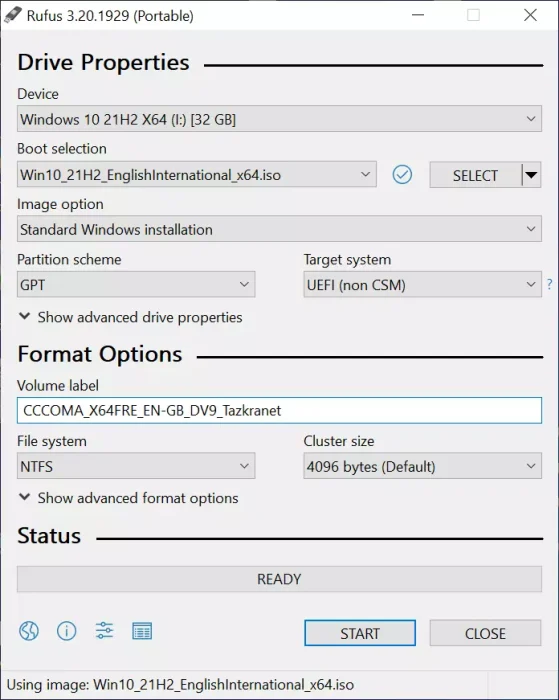Click the START button

pyautogui.click(x=360, y=633)
